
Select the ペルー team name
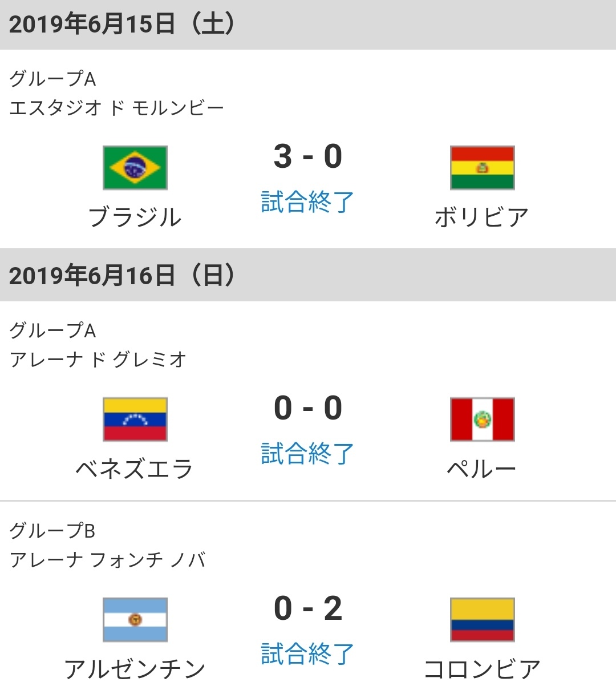click(x=482, y=469)
